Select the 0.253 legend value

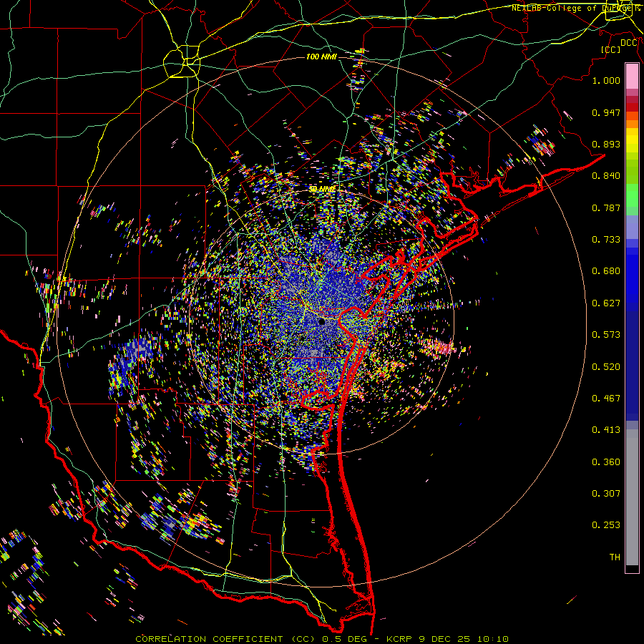[x=606, y=525]
